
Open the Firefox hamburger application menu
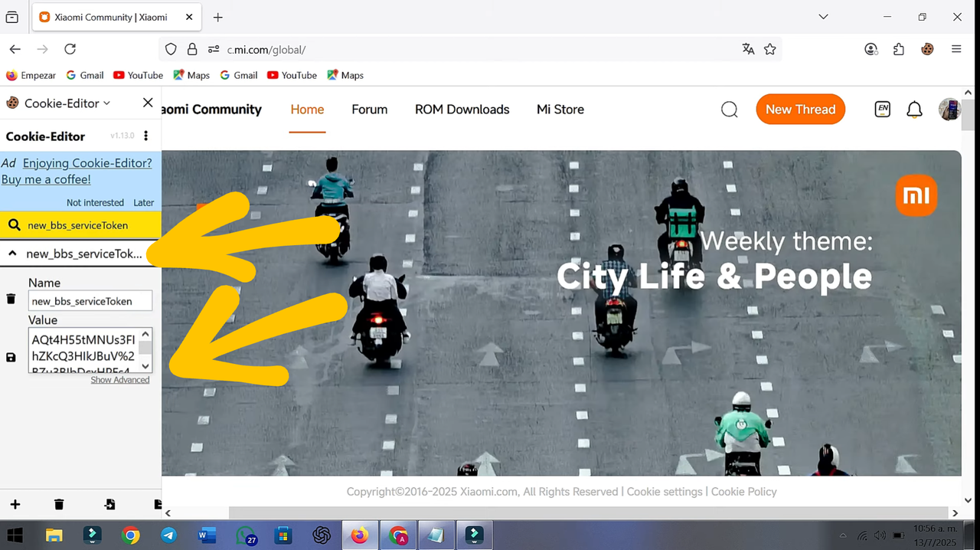point(956,49)
